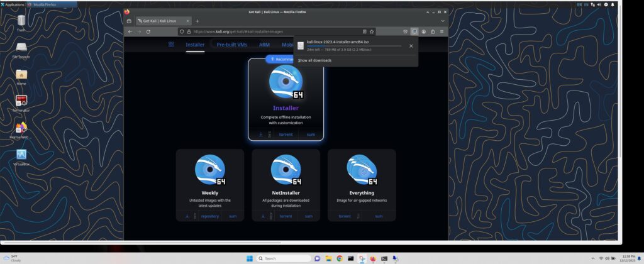Reload the Kali page
Image resolution: width=644 pixels, height=264 pixels.
(148, 31)
